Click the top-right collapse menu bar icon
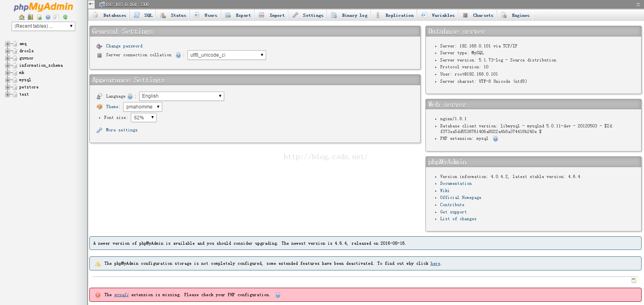644x305 pixels. coord(638,5)
